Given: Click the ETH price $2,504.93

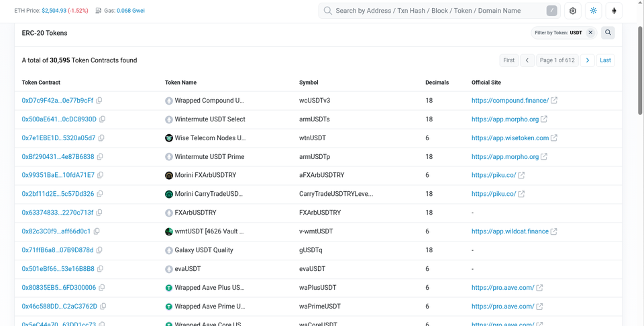Looking at the screenshot, I should pos(54,11).
